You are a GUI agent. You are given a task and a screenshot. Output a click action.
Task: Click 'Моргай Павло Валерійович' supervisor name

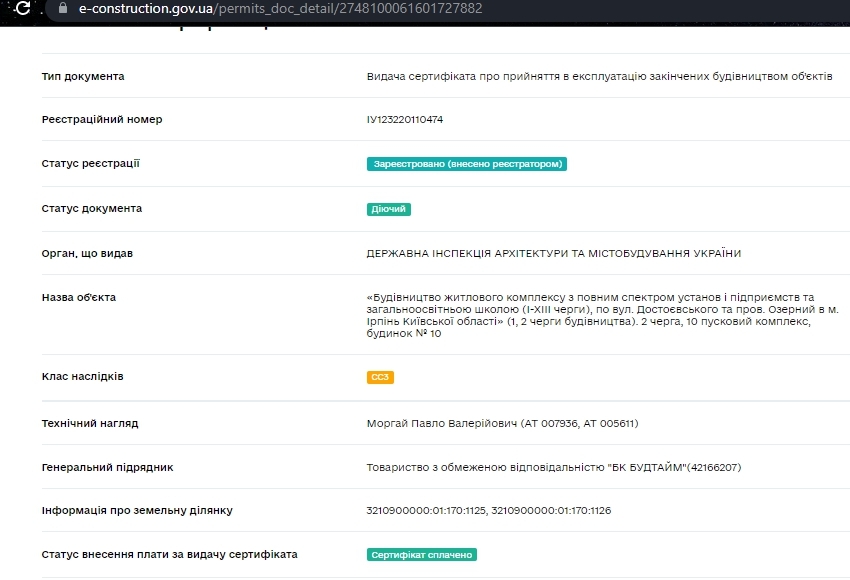442,423
